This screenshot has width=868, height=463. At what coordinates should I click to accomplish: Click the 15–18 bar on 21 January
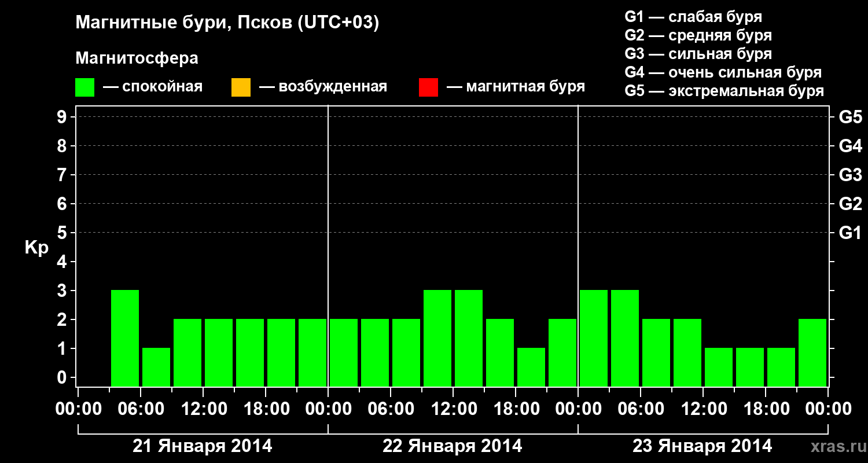(x=250, y=352)
